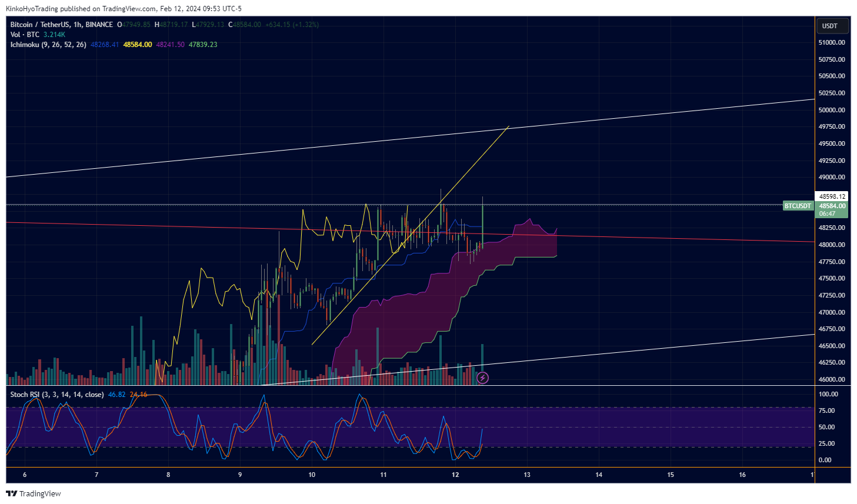Viewport: 857px width, 504px height.
Task: Click the +634.15 (+1.32%) change value
Action: coord(292,25)
